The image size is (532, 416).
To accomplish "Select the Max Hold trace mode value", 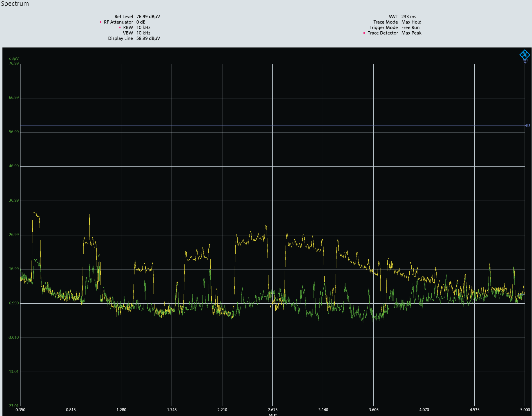I will point(411,22).
